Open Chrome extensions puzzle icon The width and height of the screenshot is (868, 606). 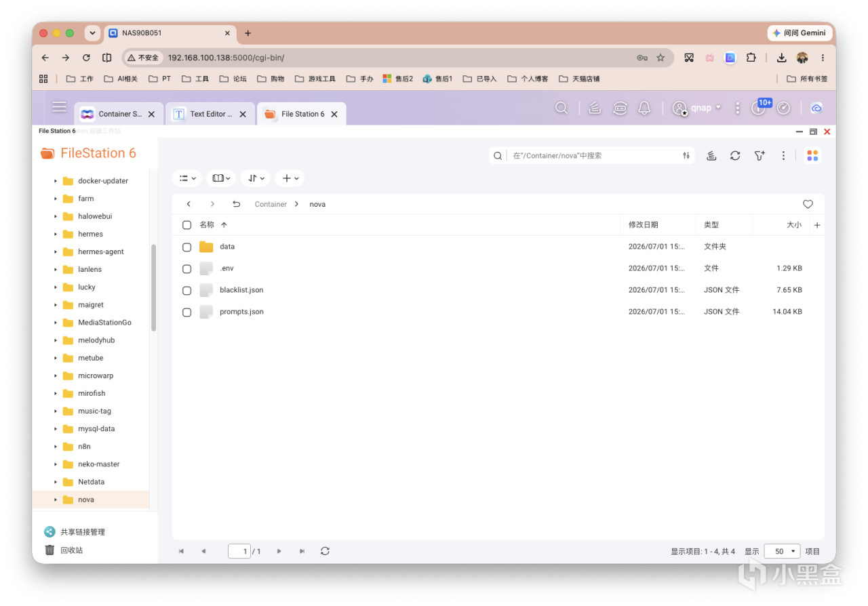(751, 58)
